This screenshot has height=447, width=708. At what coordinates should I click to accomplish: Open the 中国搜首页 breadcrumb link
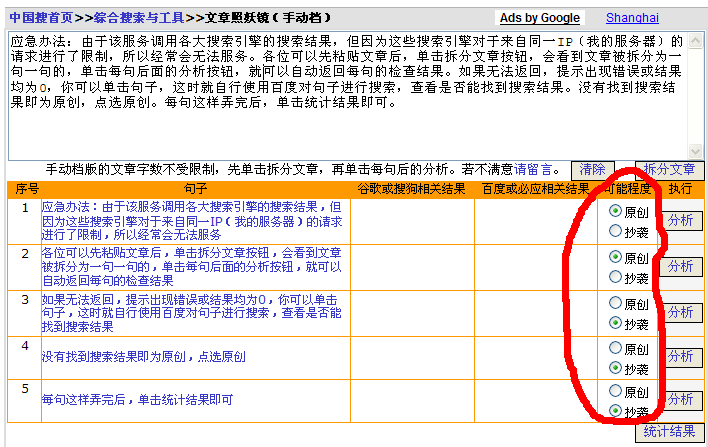click(37, 17)
